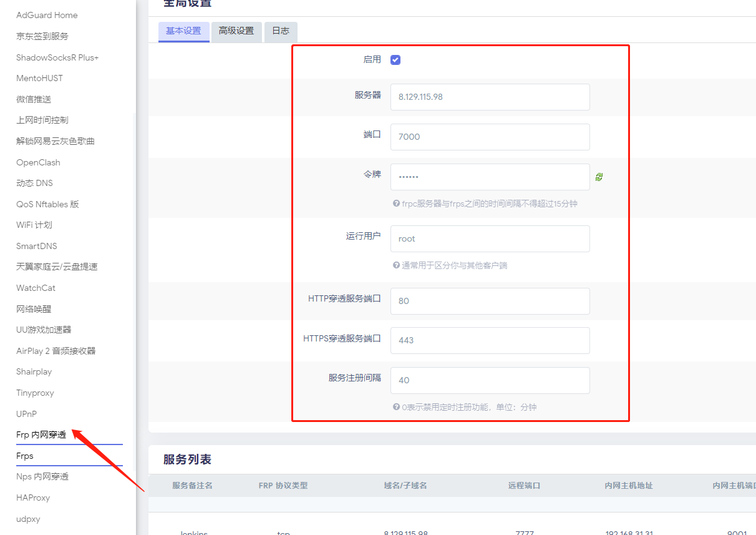Click the HTTP穿透服务端口 field
The width and height of the screenshot is (756, 535).
coord(490,301)
